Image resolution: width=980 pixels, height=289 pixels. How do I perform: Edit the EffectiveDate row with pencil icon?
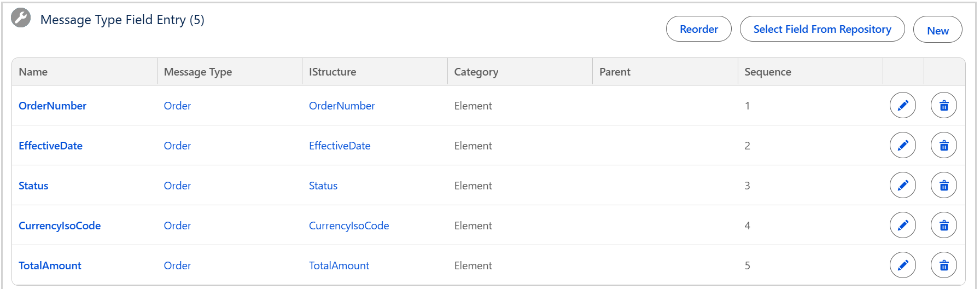902,145
